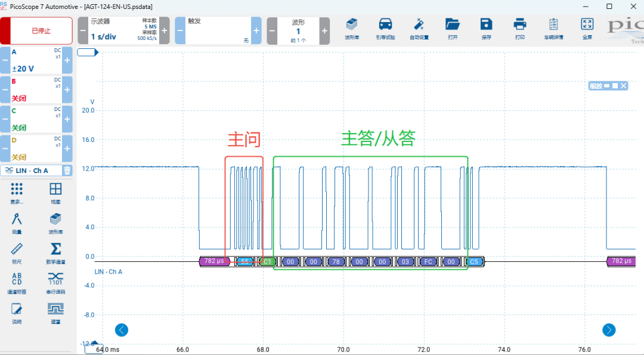Print using printer icon
The image size is (644, 355).
click(520, 29)
